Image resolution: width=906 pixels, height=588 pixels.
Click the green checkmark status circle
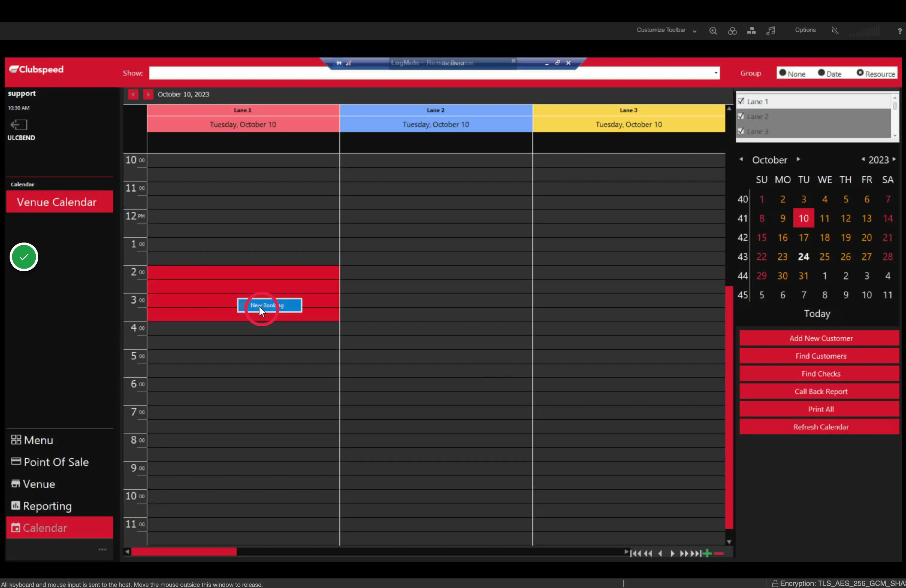click(x=24, y=257)
